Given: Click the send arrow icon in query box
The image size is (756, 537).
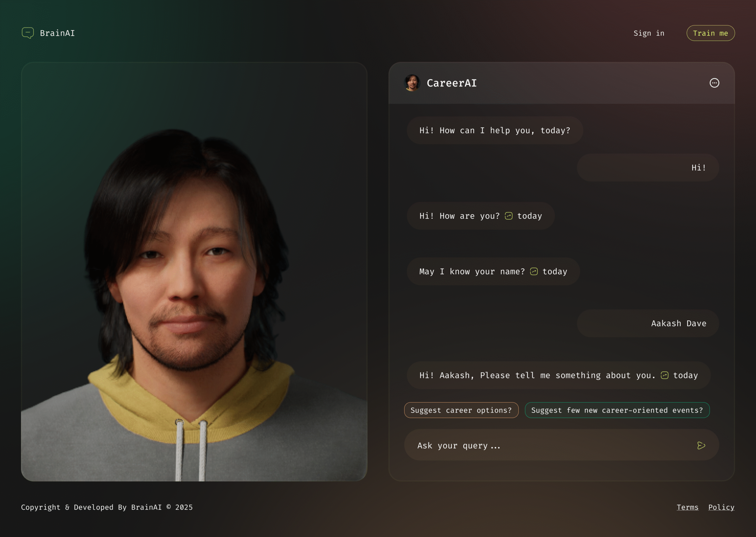Looking at the screenshot, I should pyautogui.click(x=701, y=446).
